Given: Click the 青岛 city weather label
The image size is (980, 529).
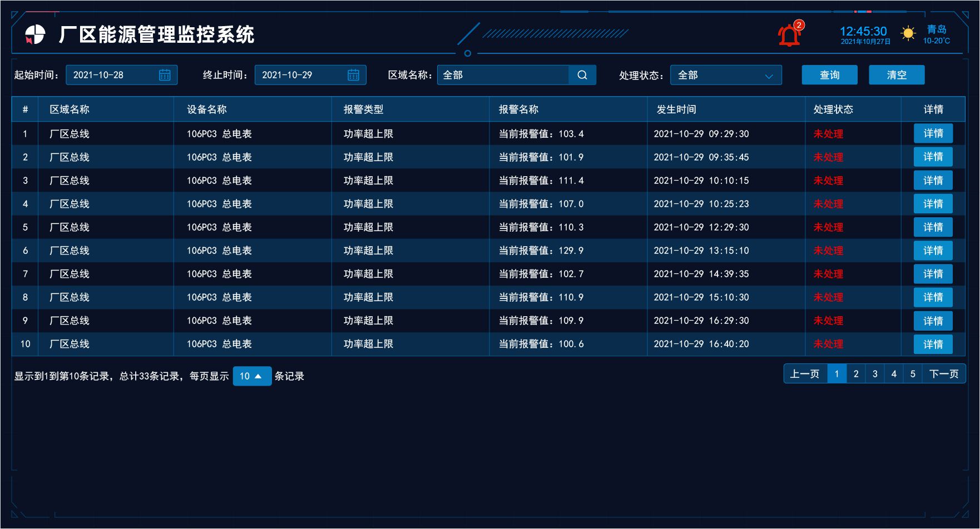Looking at the screenshot, I should coord(937,29).
